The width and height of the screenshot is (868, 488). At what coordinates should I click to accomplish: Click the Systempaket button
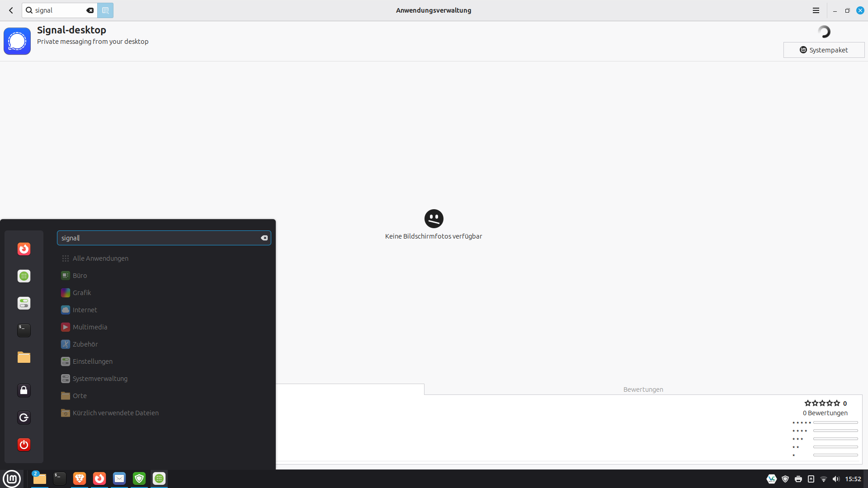(x=824, y=50)
